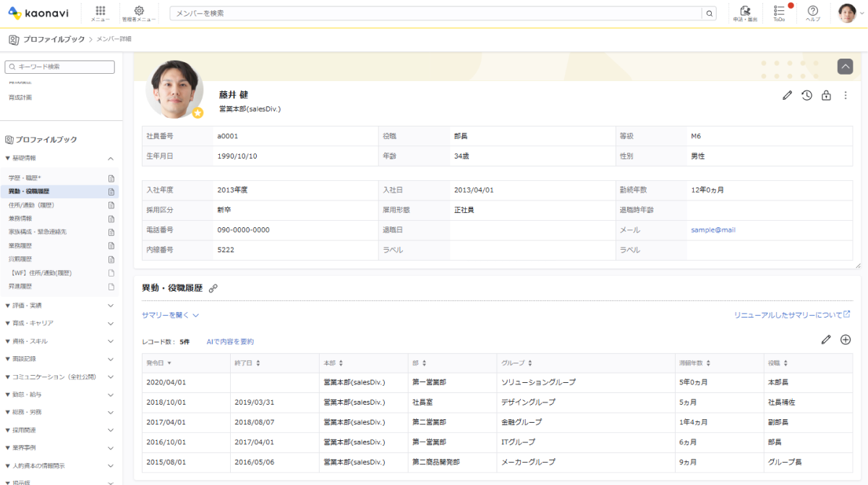Click the star badge on profile photo
Viewport: 868px width, 485px height.
point(197,113)
